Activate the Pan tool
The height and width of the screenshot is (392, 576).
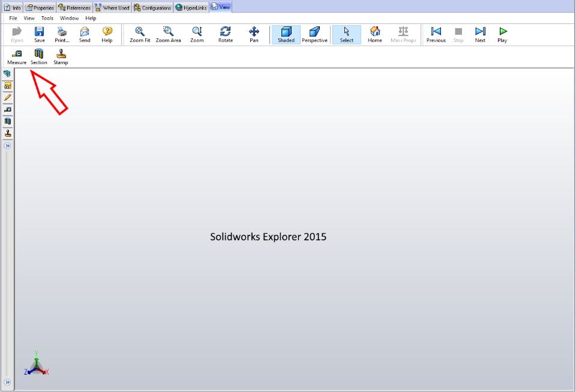(x=254, y=35)
